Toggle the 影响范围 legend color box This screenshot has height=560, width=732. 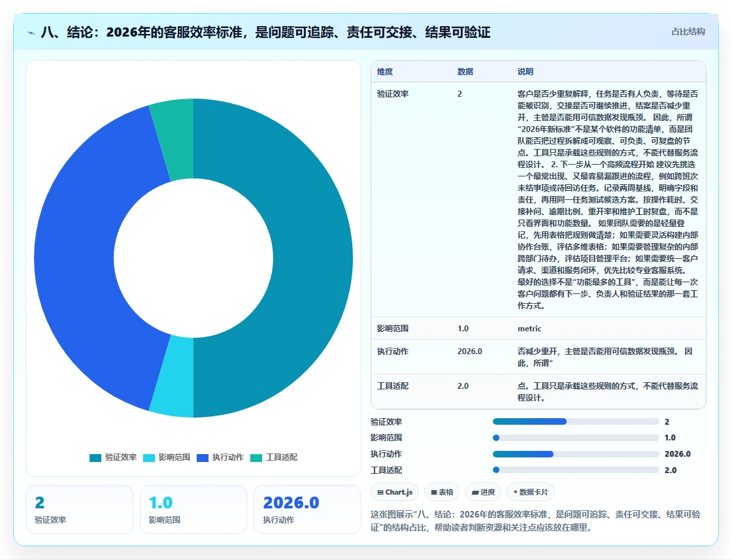(149, 458)
